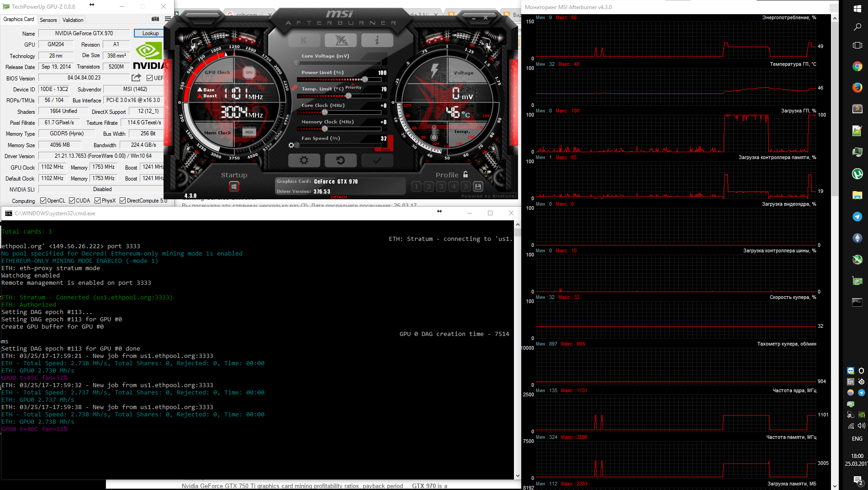This screenshot has width=868, height=490.
Task: Toggle the DirectCompute 5.0 checkbox
Action: (122, 201)
